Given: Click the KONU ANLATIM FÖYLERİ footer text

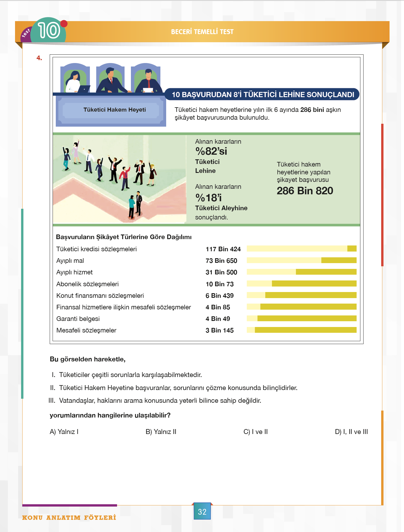Looking at the screenshot, I should pyautogui.click(x=69, y=518).
